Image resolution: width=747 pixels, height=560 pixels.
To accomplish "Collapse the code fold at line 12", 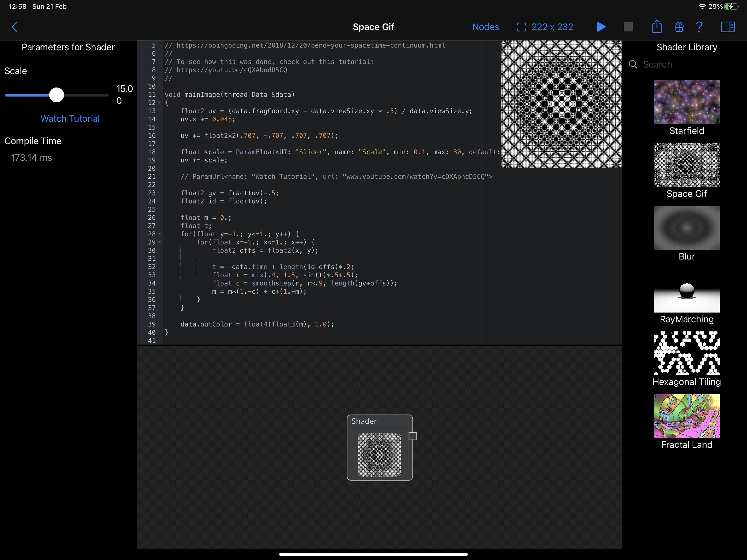I will pyautogui.click(x=159, y=103).
